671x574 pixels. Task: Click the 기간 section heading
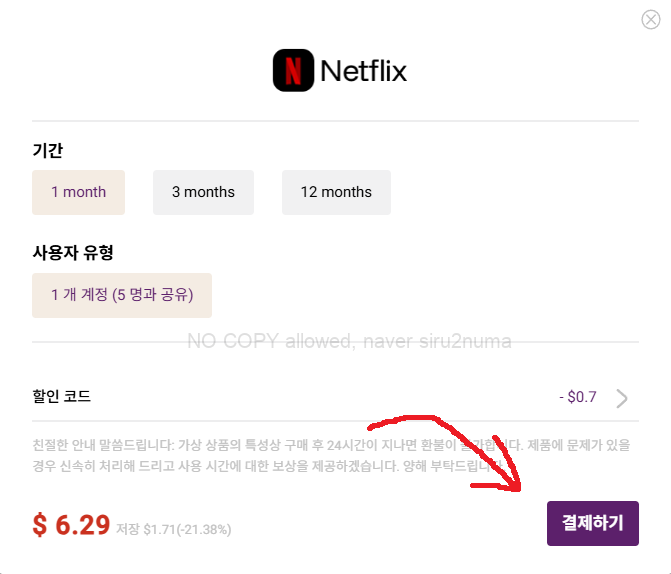tap(48, 150)
